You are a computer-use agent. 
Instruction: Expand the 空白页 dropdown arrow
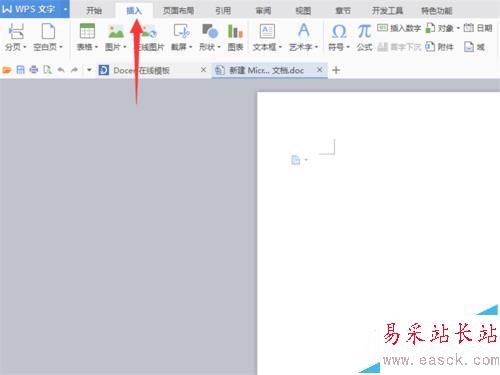[x=61, y=47]
